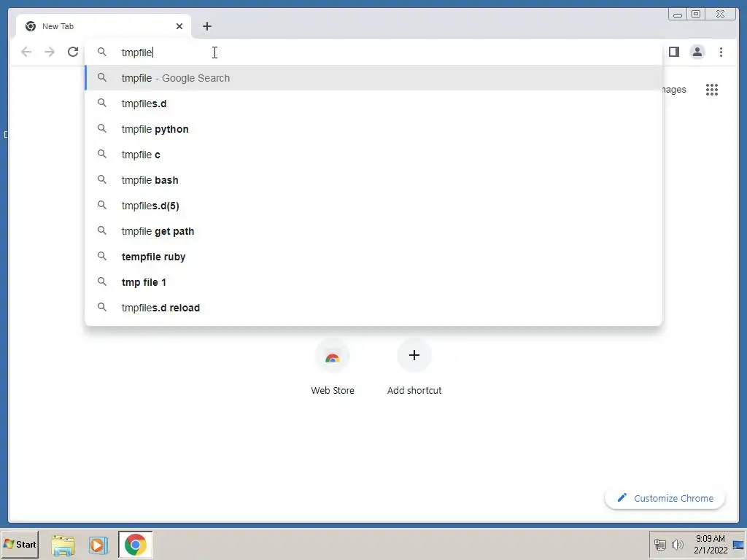Open the network status tray icon
This screenshot has height=560, width=747.
[x=659, y=544]
